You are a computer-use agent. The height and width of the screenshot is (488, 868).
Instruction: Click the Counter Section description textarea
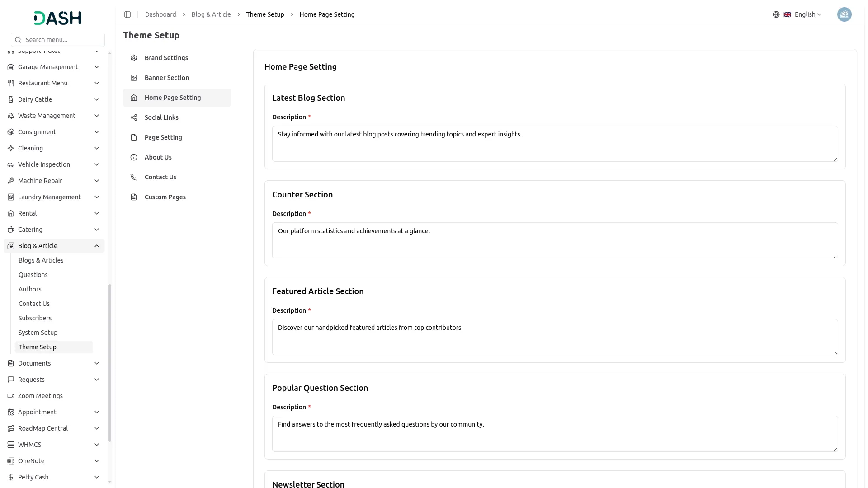pyautogui.click(x=555, y=240)
